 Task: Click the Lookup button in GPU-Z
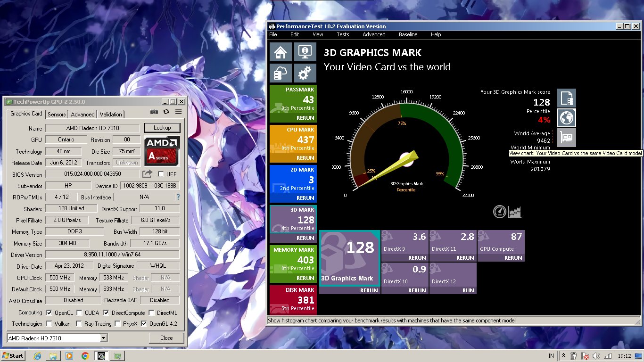[162, 128]
